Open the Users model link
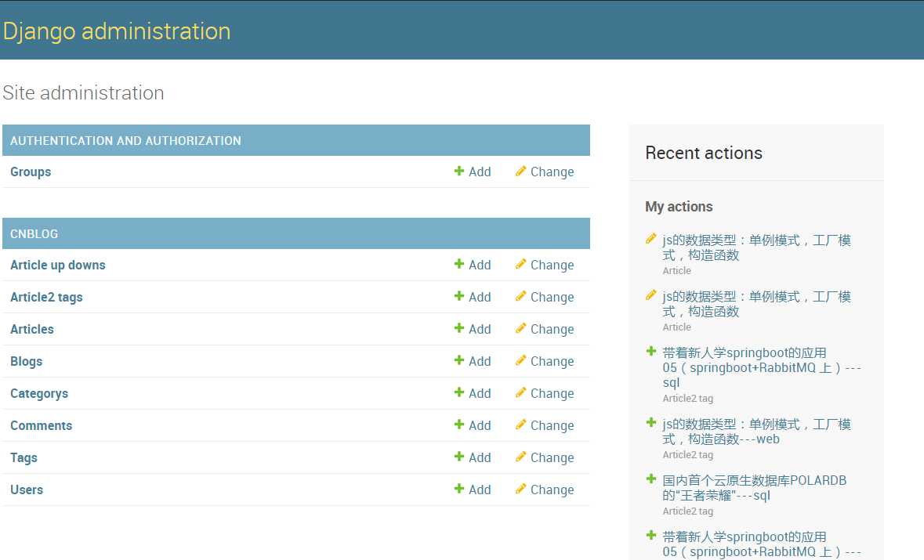The height and width of the screenshot is (560, 924). click(x=27, y=490)
